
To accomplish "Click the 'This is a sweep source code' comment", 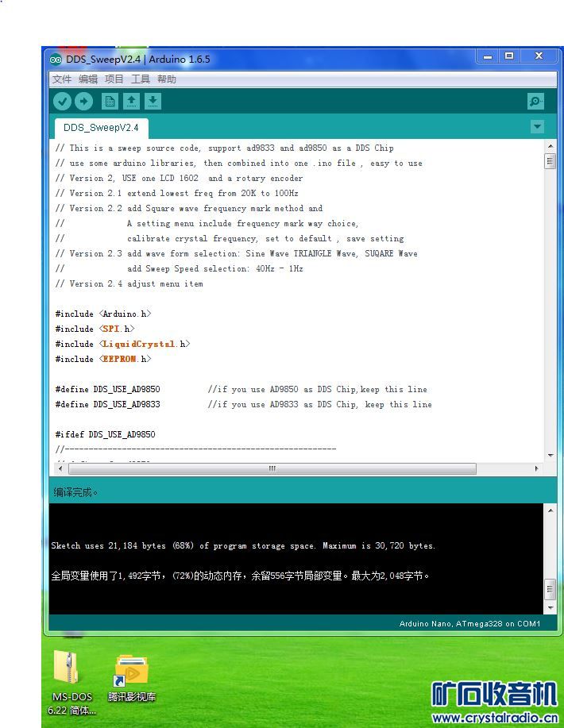I will pos(224,148).
